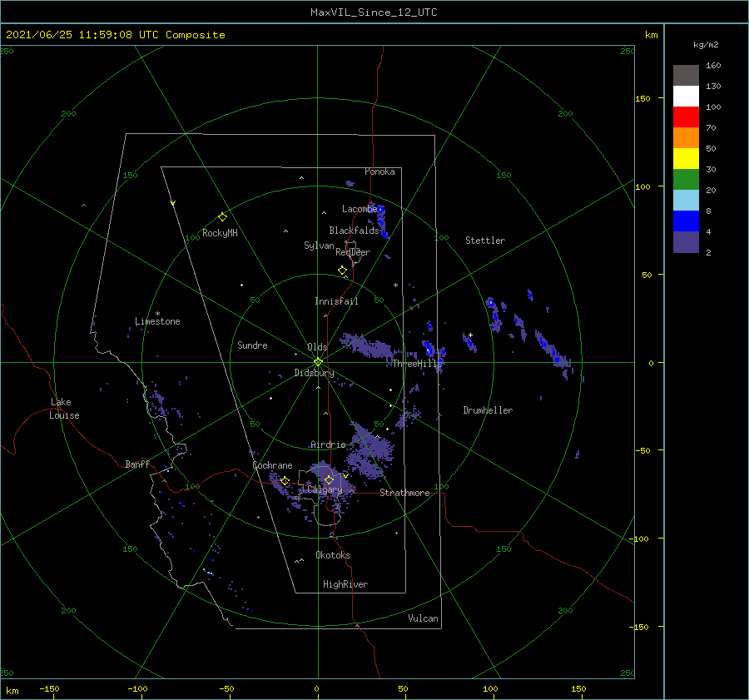Click the yellow diamond radar-center marker at Olds
Image resolution: width=749 pixels, height=700 pixels.
point(318,362)
